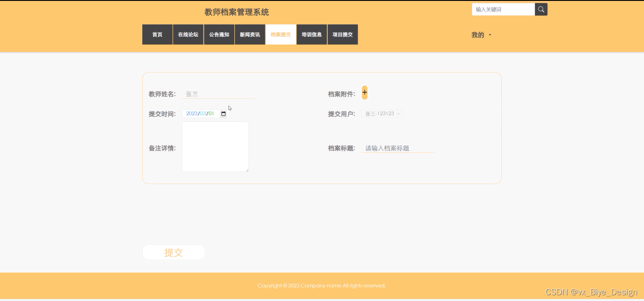Switch to the 公告通知 tab

click(x=219, y=34)
